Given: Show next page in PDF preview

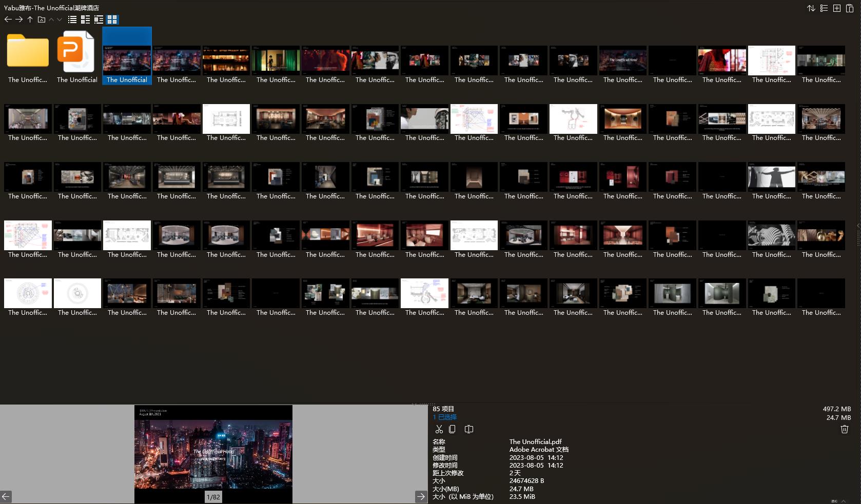Looking at the screenshot, I should 421,496.
